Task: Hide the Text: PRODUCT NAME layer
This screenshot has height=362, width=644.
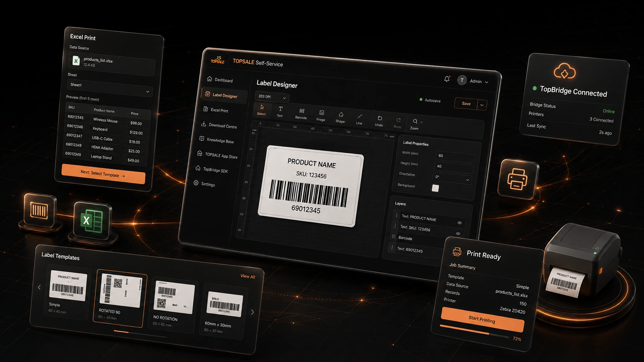Action: 460,223
